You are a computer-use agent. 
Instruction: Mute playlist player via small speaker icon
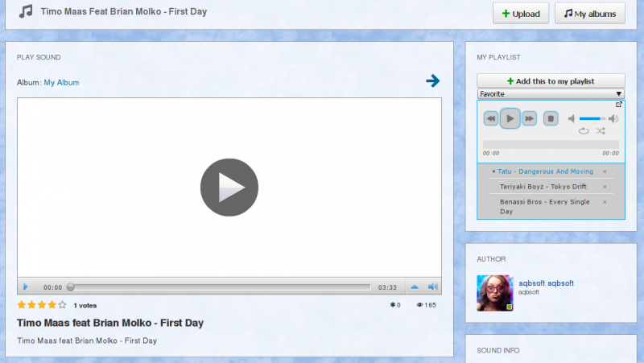(x=572, y=118)
